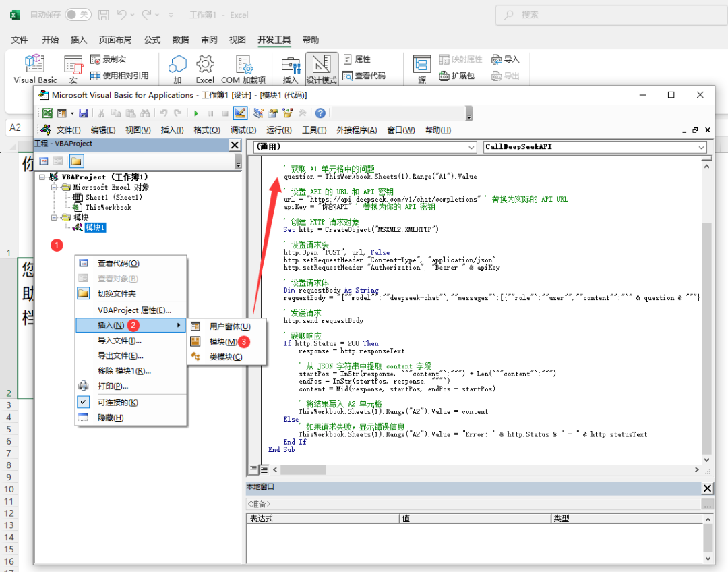
Task: Click the Save icon in VBA toolbar
Action: tap(84, 113)
